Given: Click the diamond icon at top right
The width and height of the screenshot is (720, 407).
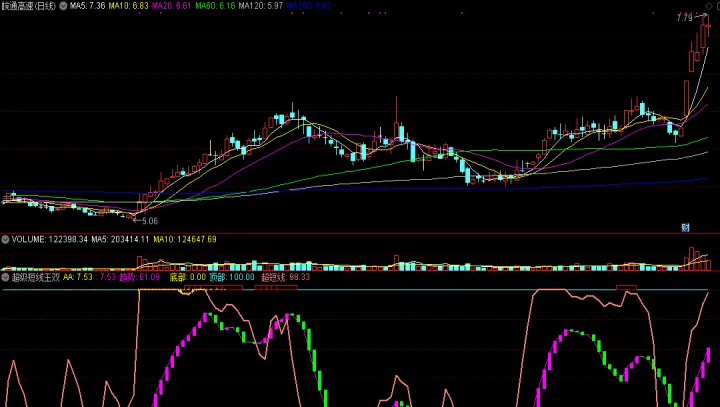Looking at the screenshot, I should click(x=710, y=6).
